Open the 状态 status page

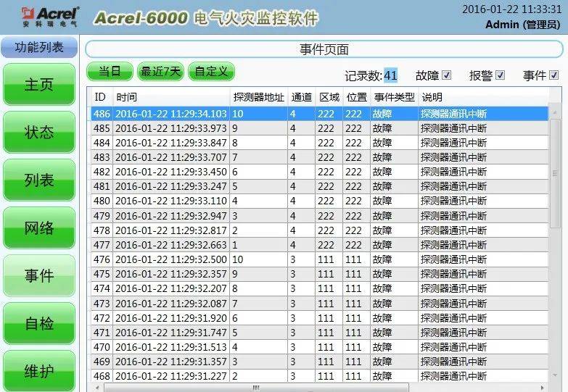click(39, 133)
